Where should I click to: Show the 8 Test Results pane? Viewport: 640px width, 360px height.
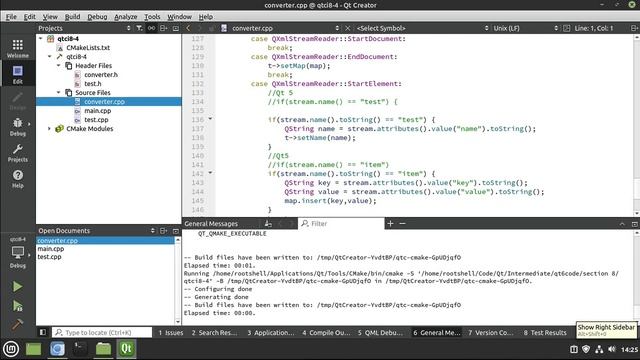tap(545, 333)
